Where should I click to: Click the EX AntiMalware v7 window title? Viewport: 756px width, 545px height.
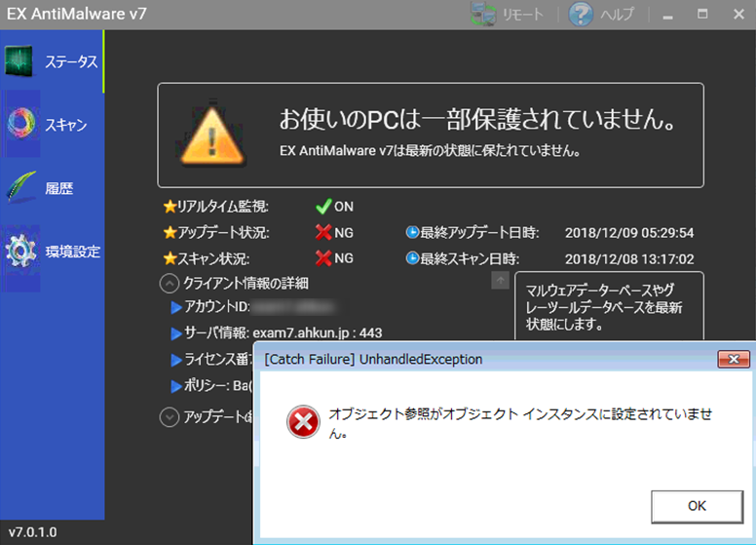tap(76, 14)
